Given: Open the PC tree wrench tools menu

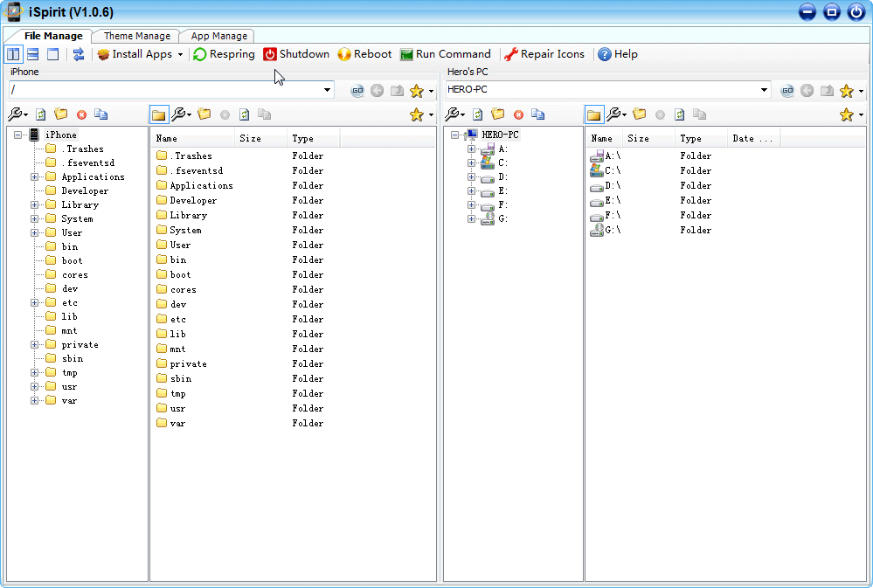Looking at the screenshot, I should pos(454,114).
